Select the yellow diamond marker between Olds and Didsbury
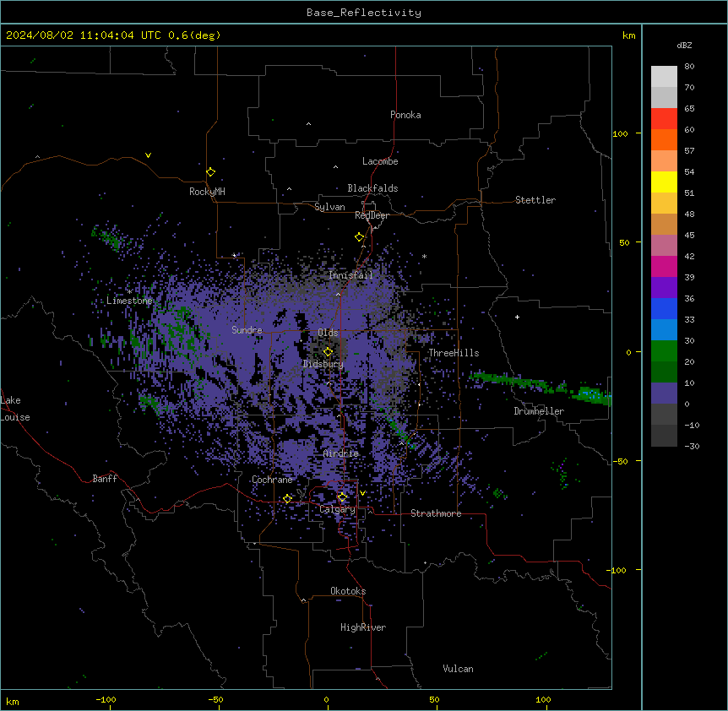Screen dimensions: 728x711 329,351
